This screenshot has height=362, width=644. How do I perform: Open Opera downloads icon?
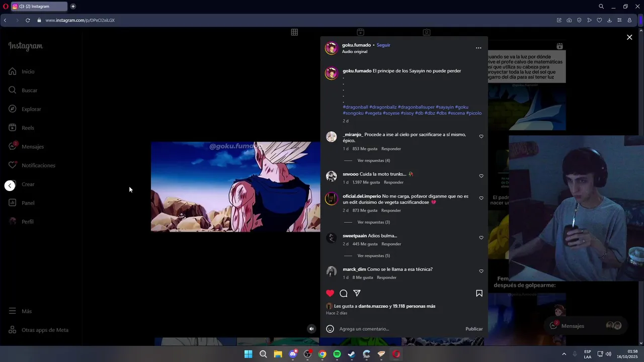(x=609, y=20)
